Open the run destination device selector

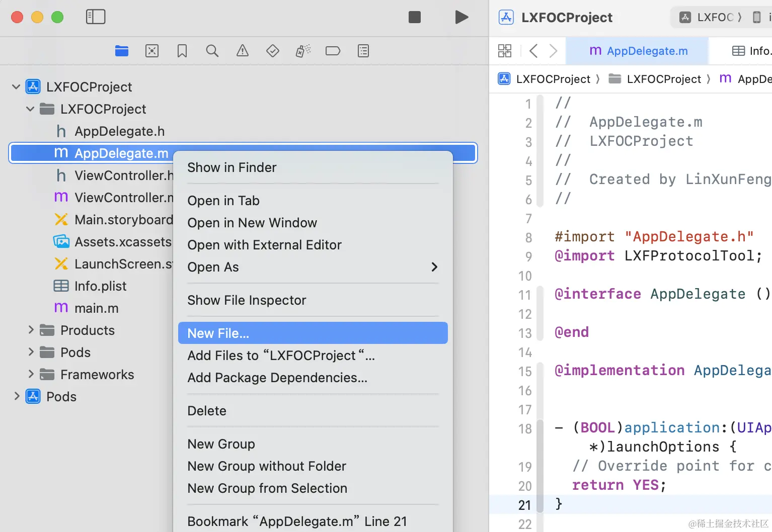pos(761,17)
